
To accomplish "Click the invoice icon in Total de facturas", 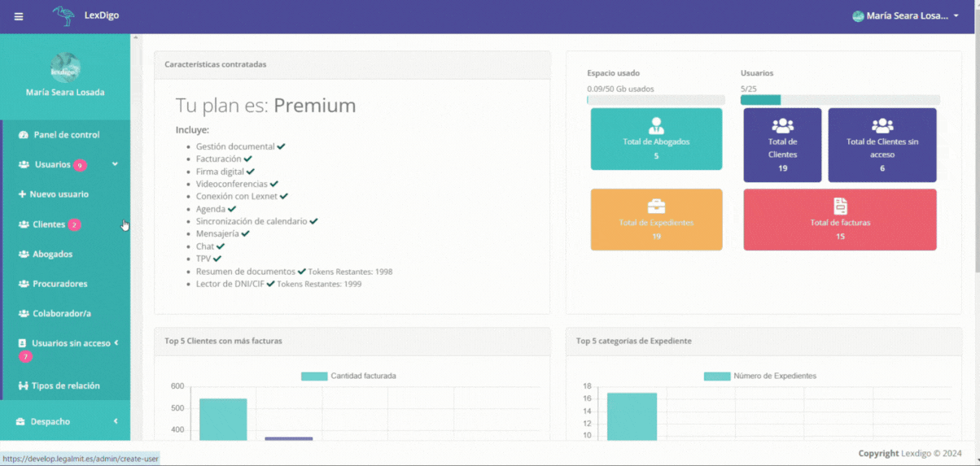I will point(840,206).
